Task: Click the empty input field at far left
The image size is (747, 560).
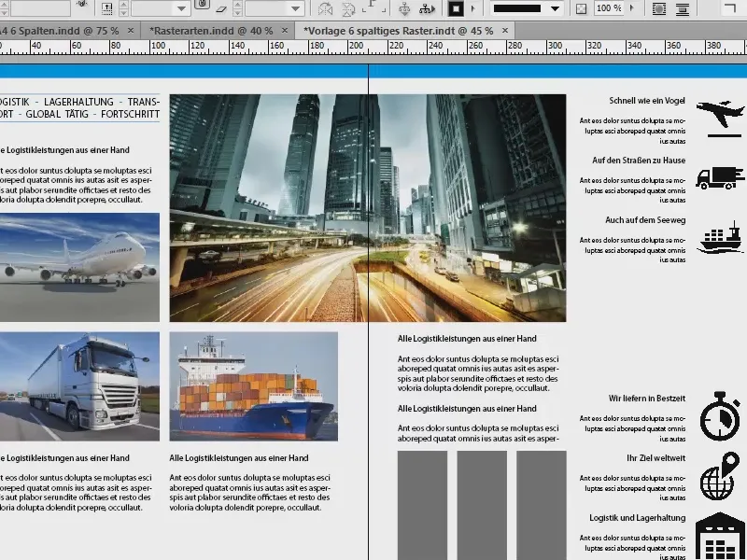Action: (x=40, y=8)
